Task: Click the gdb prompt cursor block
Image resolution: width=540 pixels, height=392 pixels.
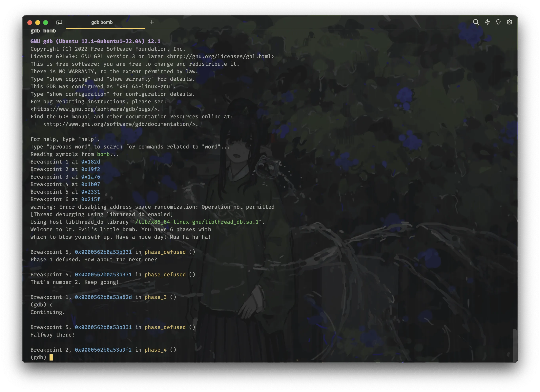Action: 51,357
